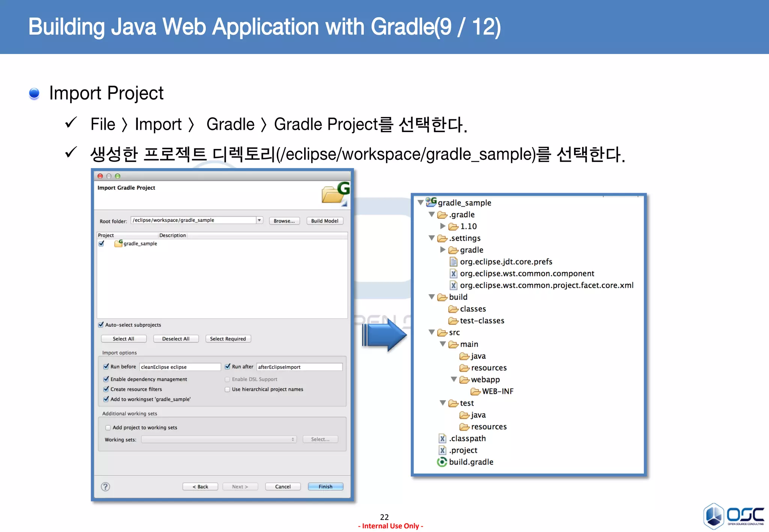This screenshot has width=769, height=532.
Task: Click the Build Model button
Action: [324, 221]
